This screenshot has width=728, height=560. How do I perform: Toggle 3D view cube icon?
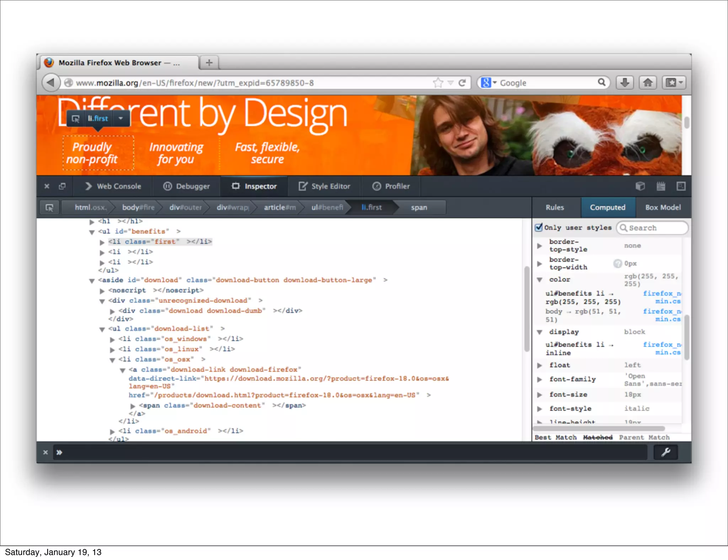tap(640, 186)
